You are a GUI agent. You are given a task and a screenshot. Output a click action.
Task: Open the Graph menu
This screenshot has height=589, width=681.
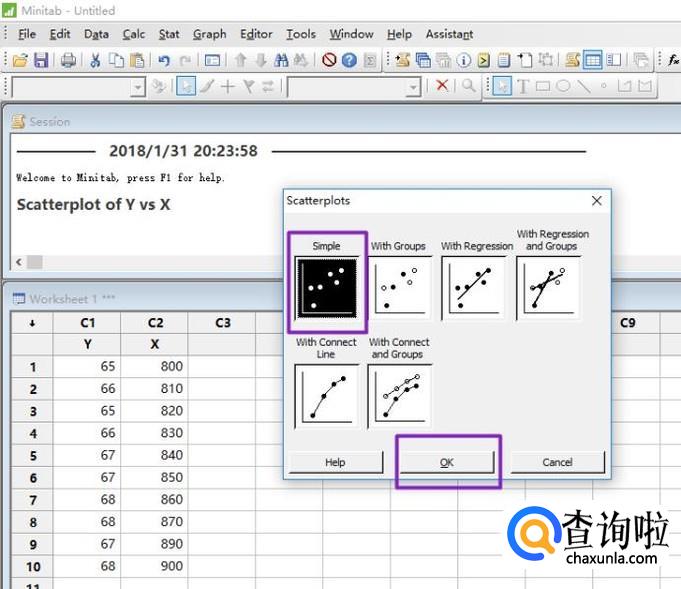pyautogui.click(x=210, y=34)
